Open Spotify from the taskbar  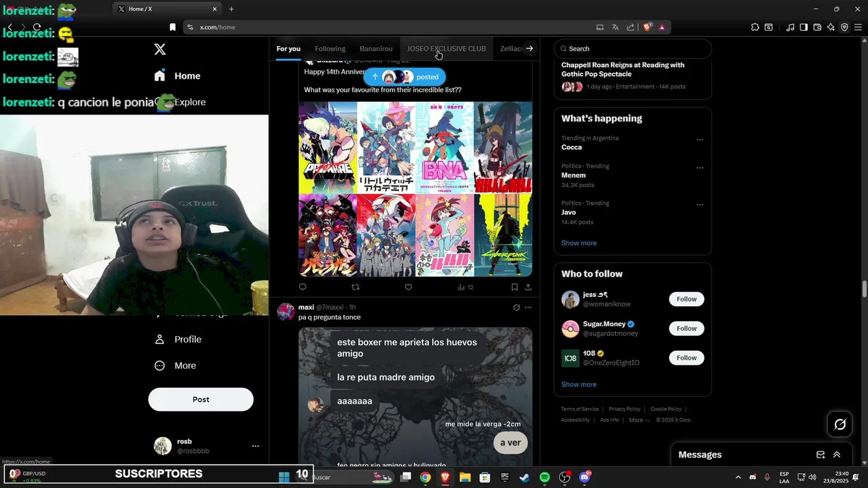pos(545,477)
